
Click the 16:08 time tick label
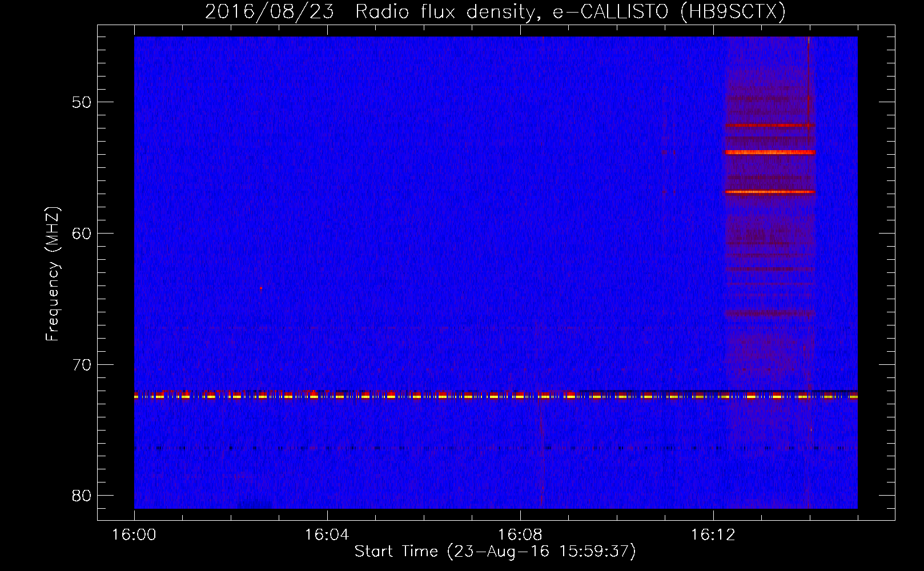point(520,535)
